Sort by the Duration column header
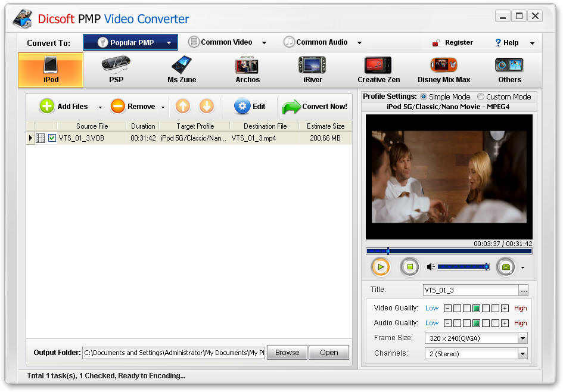The width and height of the screenshot is (563, 392). click(143, 126)
